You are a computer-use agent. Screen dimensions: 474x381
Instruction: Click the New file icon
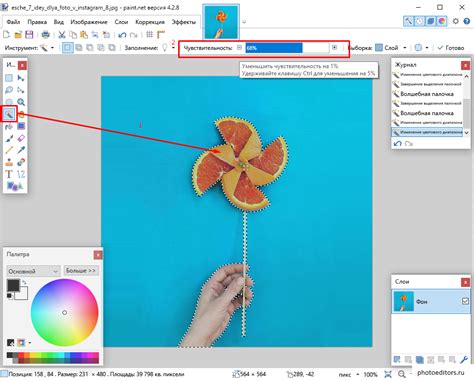pos(6,34)
